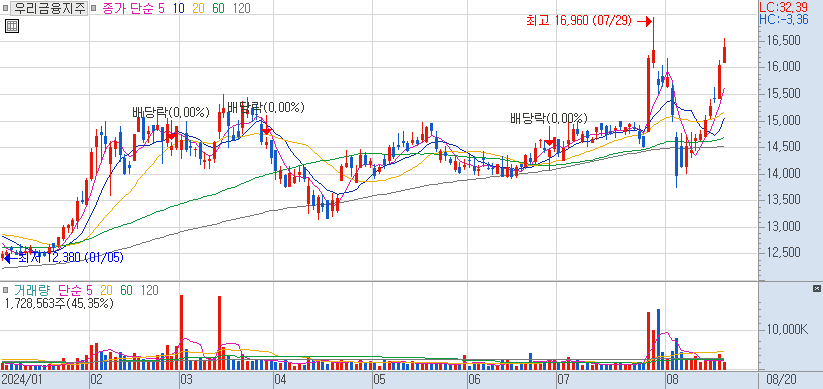Click the green 60 price moving-average label
The image size is (823, 389).
click(x=218, y=8)
